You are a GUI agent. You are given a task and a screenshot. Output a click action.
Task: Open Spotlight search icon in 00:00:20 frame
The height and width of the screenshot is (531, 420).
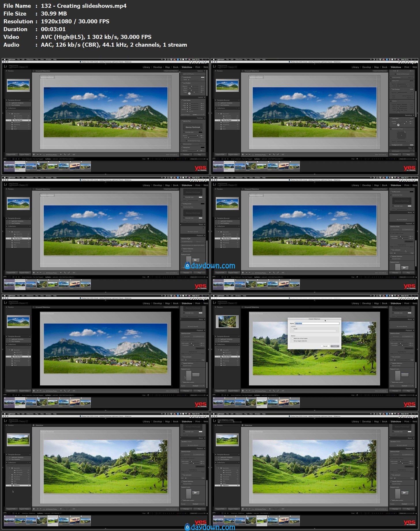pyautogui.click(x=202, y=60)
